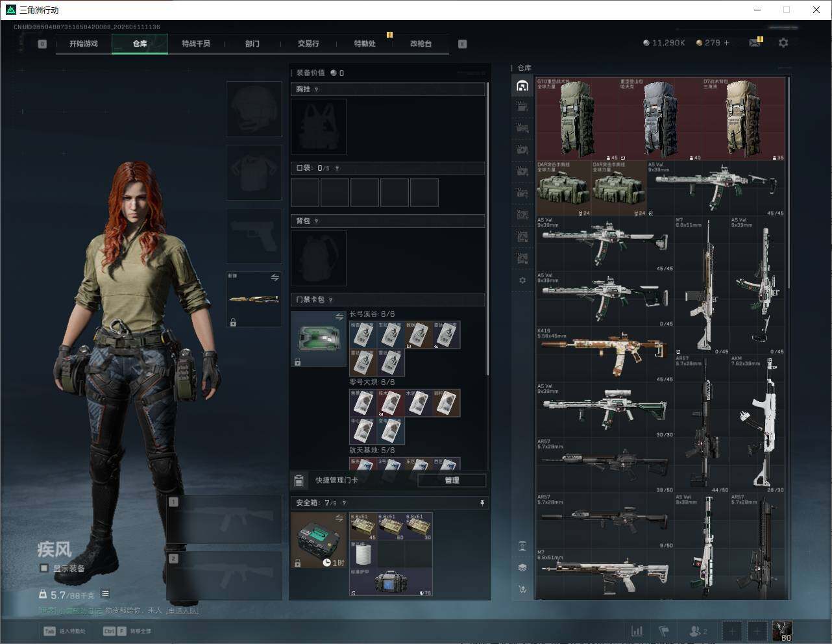The width and height of the screenshot is (832, 644).
Task: Select the AR57 with 39/50 ammo
Action: [x=604, y=465]
